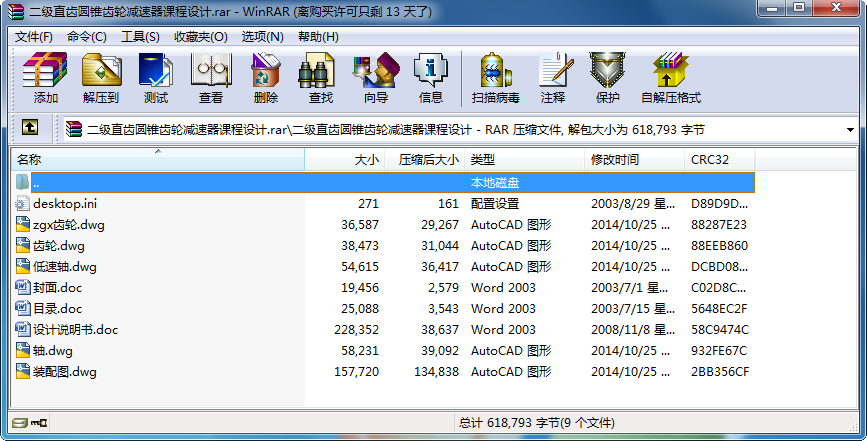Viewport: 867px width, 441px height.
Task: Select the 装配图.dwg file row
Action: pyautogui.click(x=65, y=371)
